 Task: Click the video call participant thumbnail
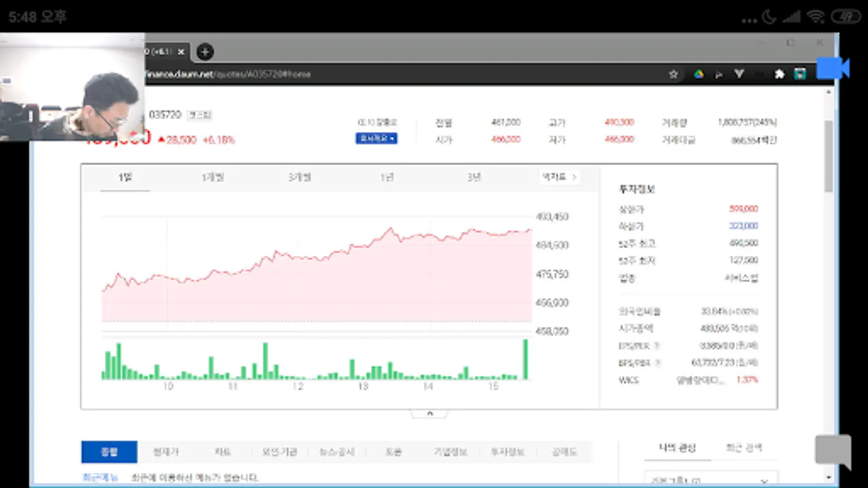coord(72,87)
